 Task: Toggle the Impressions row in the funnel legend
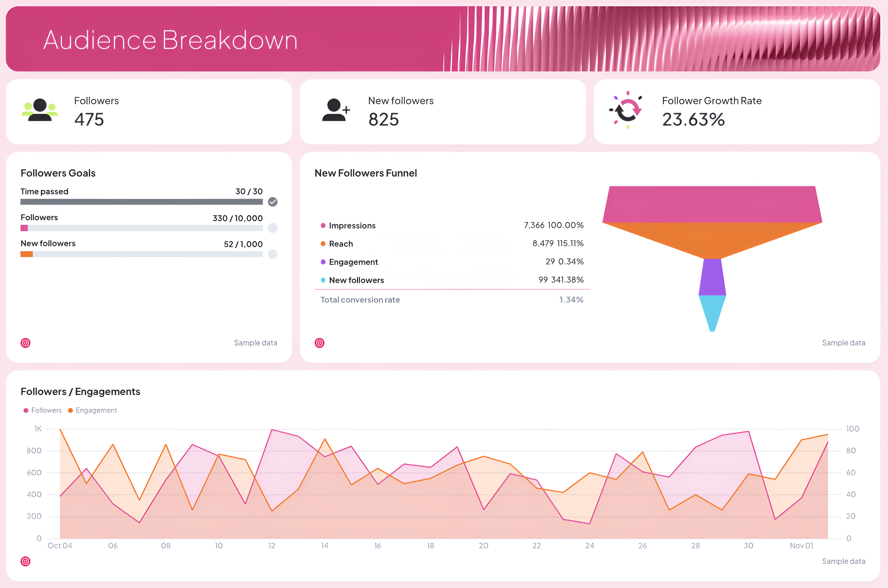pos(352,225)
